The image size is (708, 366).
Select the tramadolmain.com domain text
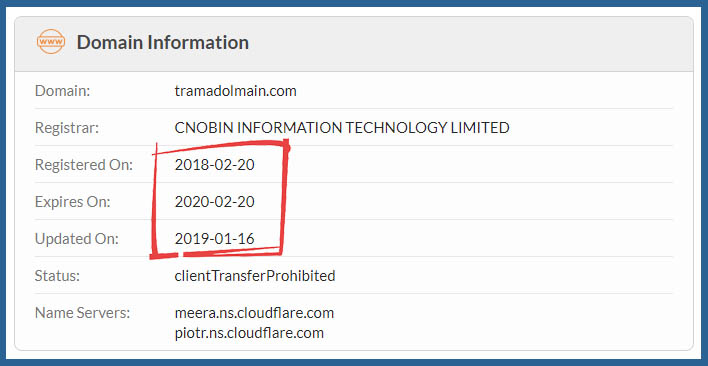click(235, 91)
